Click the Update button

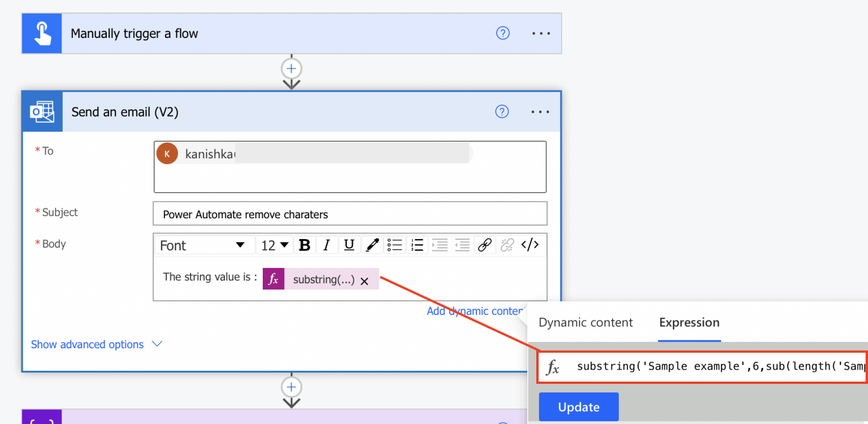tap(578, 406)
